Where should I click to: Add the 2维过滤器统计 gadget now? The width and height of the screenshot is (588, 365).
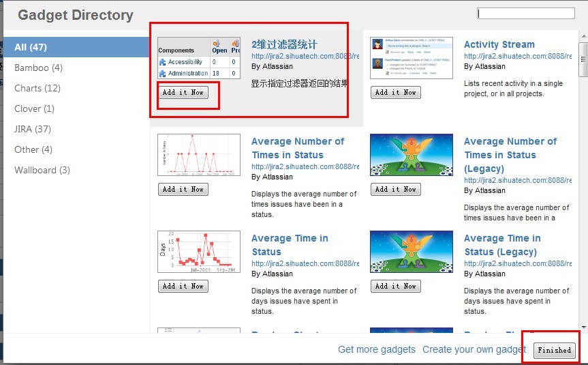[183, 92]
